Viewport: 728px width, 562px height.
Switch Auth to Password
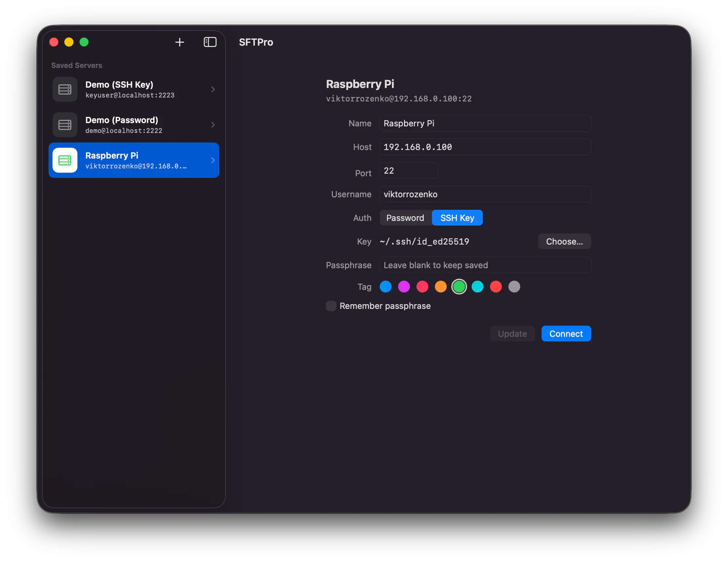pyautogui.click(x=405, y=218)
